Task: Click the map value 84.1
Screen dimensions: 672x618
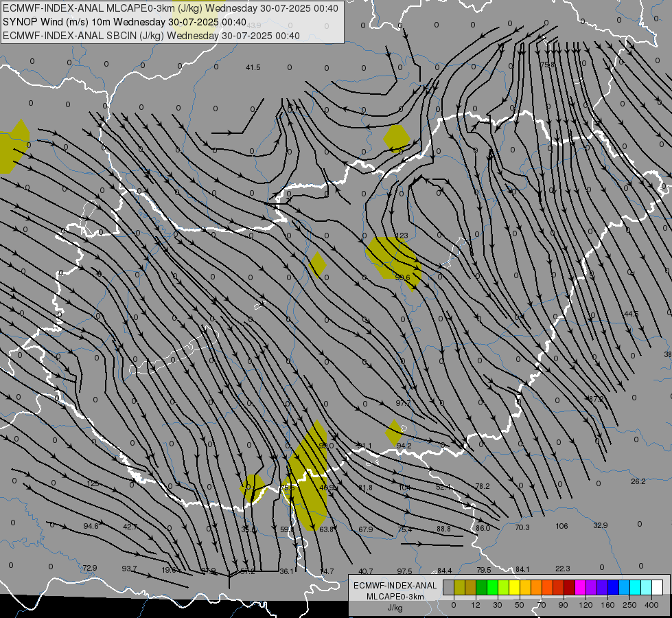Action: pos(522,569)
